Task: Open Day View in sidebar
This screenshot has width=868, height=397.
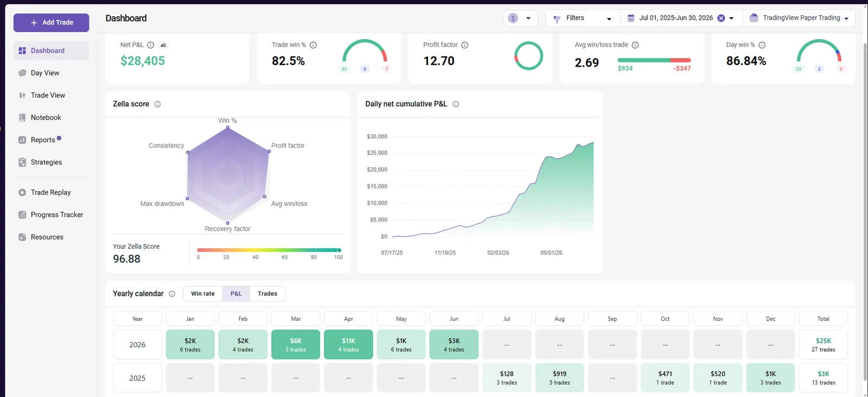Action: [51, 73]
